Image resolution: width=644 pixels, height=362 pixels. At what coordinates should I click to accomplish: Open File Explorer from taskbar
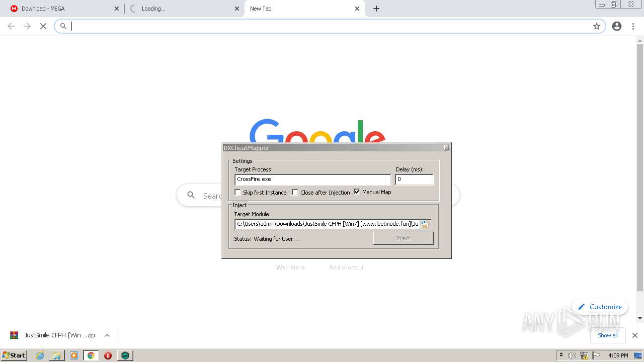click(x=57, y=355)
